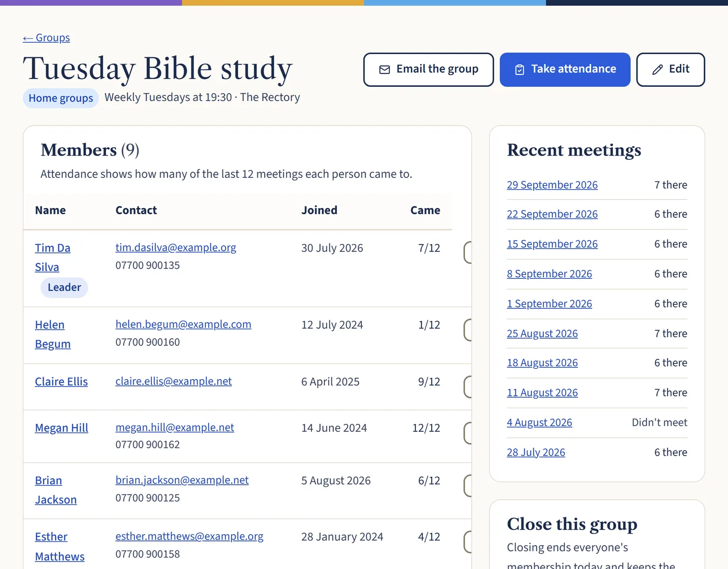Open the 15 September 2026 meeting
728x569 pixels.
click(552, 244)
